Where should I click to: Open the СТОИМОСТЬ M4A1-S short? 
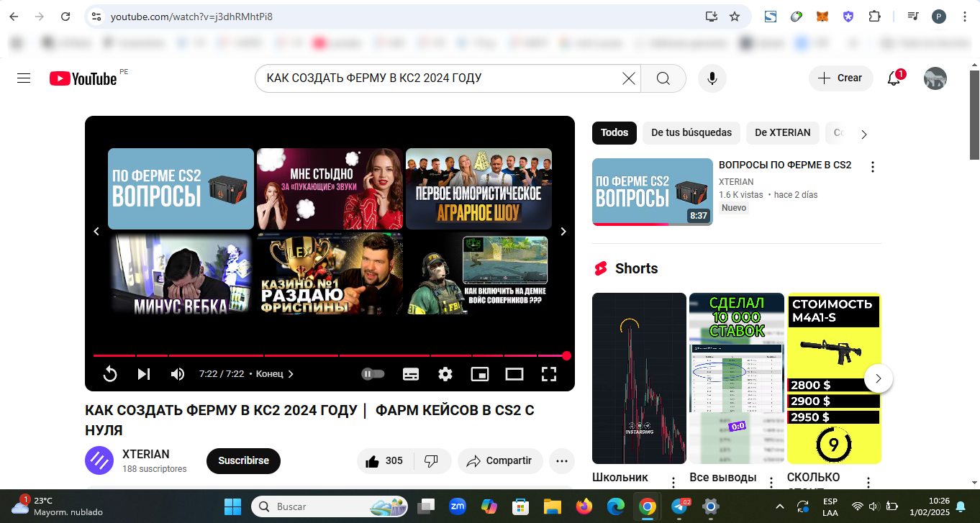pyautogui.click(x=834, y=378)
